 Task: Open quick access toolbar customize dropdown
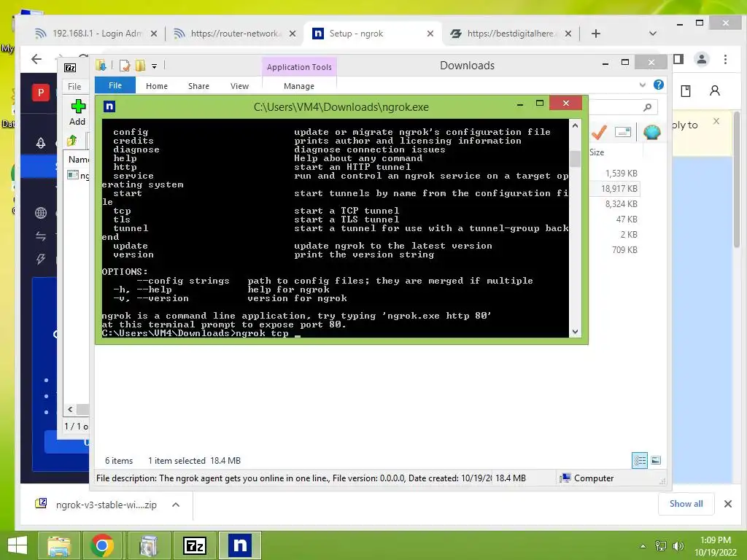tap(155, 66)
